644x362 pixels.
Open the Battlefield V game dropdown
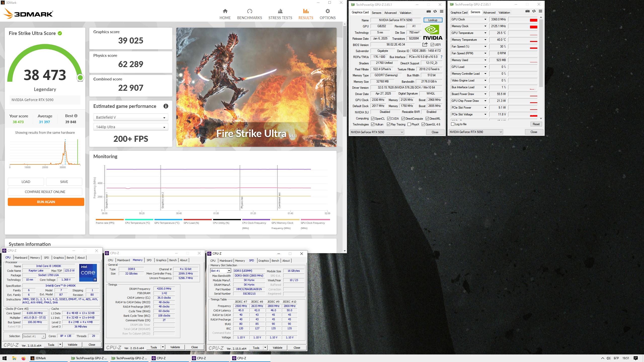[x=131, y=117]
